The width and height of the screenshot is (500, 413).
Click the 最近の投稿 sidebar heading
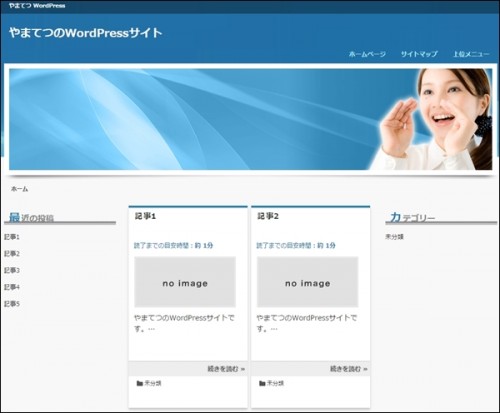(x=31, y=218)
